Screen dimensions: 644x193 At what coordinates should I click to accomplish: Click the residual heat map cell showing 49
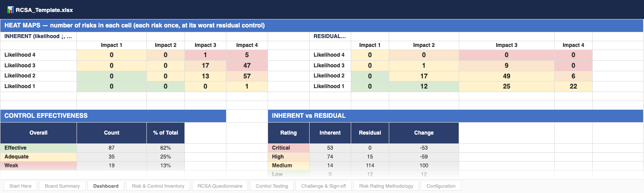tap(506, 76)
